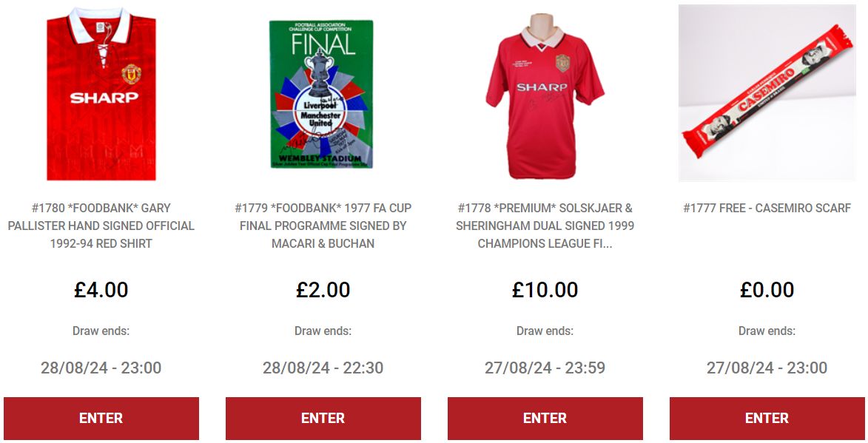The height and width of the screenshot is (443, 868).
Task: Open the Gary Pallister red shirt image
Action: (101, 93)
